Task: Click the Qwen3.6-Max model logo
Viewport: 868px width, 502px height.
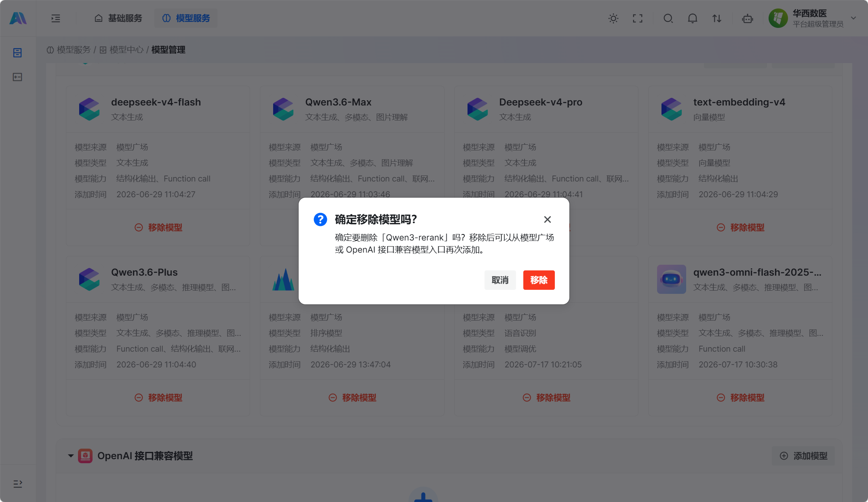Action: pos(283,109)
